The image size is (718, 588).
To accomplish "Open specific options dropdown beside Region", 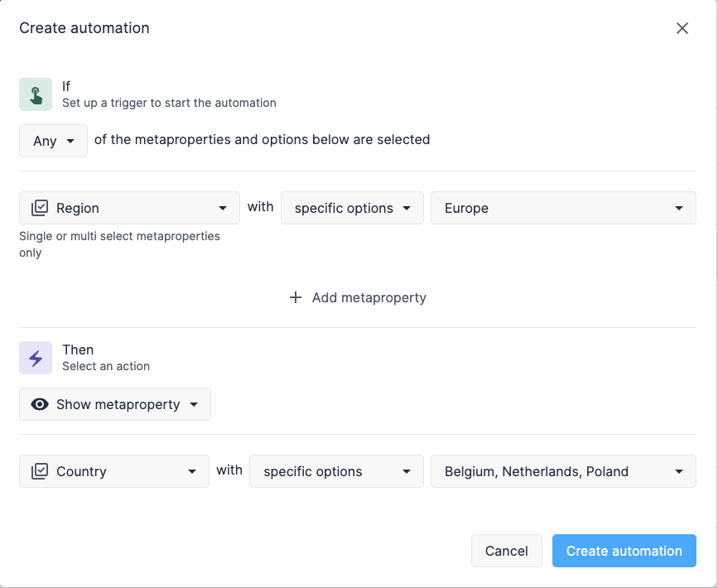I will pyautogui.click(x=352, y=208).
